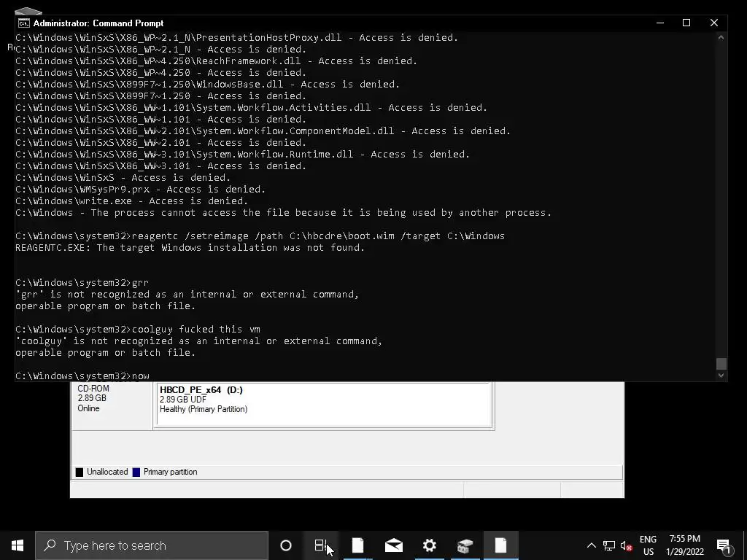747x560 pixels.
Task: Switch to last blank document taskbar app
Action: [500, 545]
